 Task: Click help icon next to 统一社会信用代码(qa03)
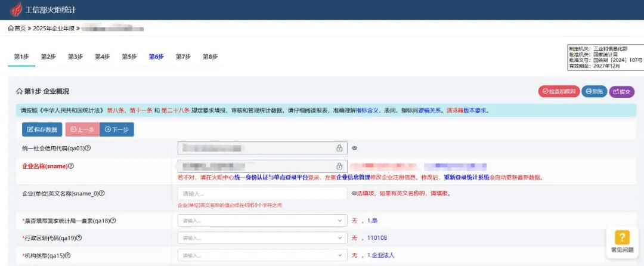click(x=88, y=148)
